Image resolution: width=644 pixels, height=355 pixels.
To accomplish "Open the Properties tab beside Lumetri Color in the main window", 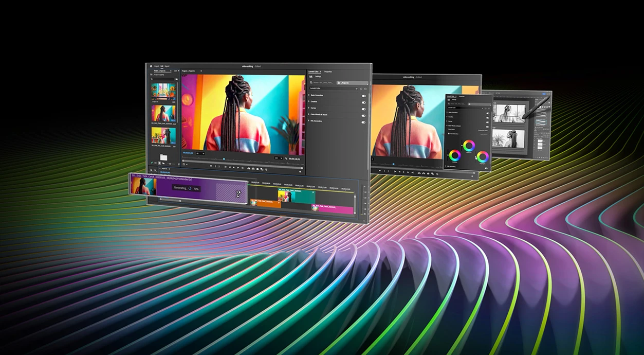I will (328, 72).
